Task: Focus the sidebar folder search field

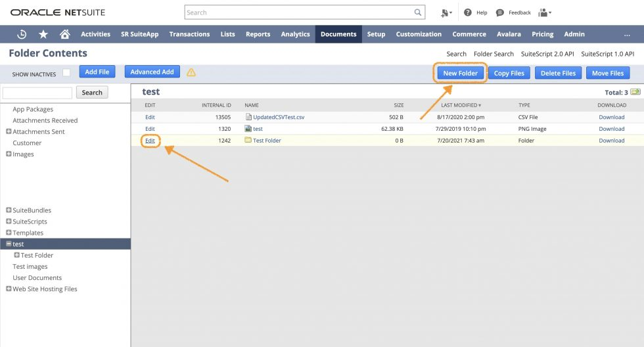Action: point(37,93)
